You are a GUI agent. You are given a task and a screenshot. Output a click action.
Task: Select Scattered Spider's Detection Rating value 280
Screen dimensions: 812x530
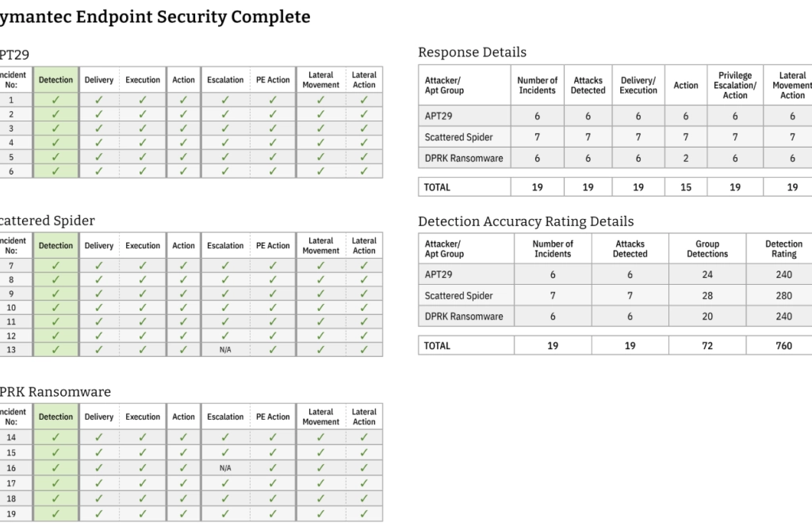[783, 296]
